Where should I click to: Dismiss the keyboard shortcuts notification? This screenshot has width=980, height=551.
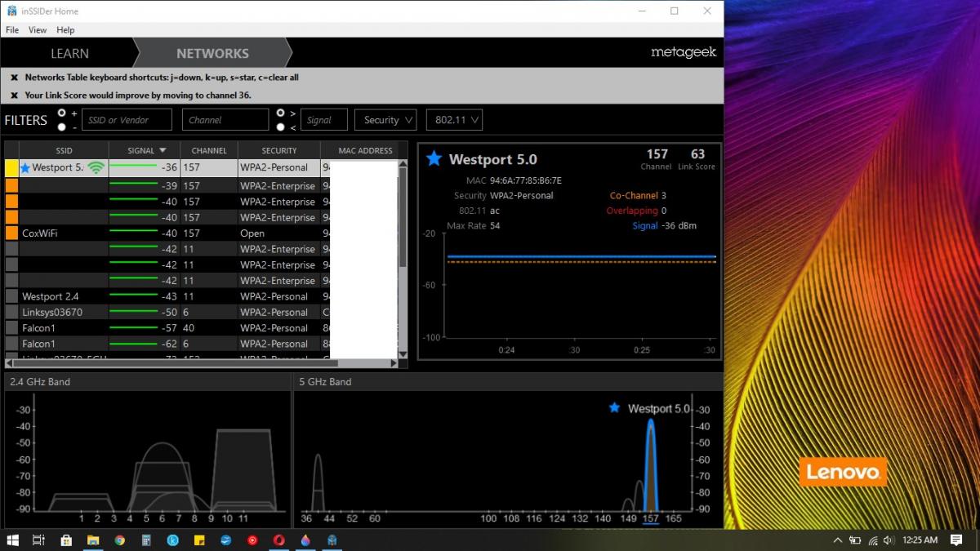click(x=14, y=78)
